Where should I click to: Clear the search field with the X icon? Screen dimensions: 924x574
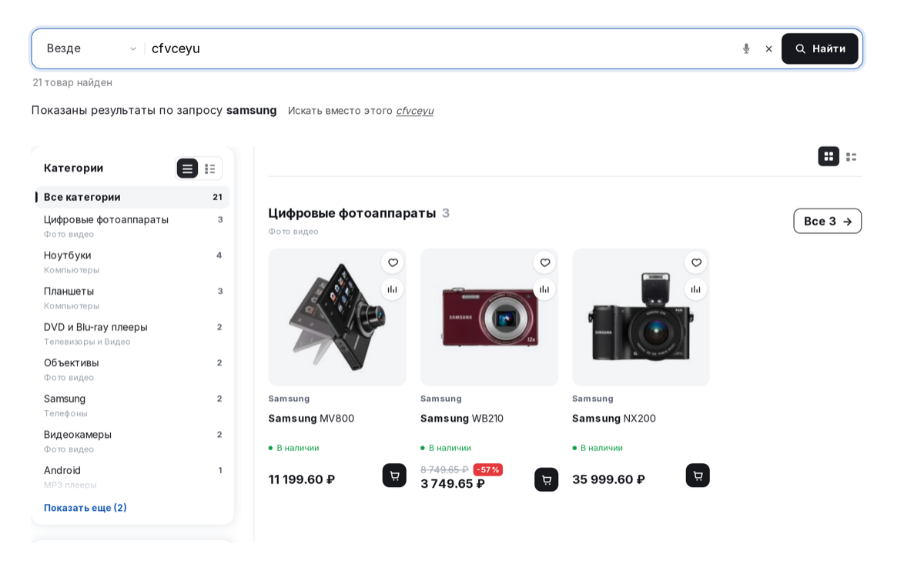pos(768,48)
